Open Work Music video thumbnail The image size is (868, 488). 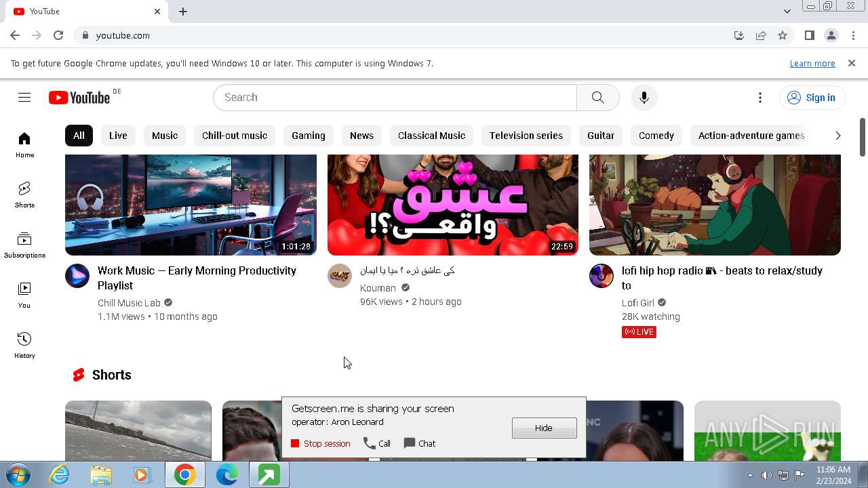pyautogui.click(x=191, y=205)
